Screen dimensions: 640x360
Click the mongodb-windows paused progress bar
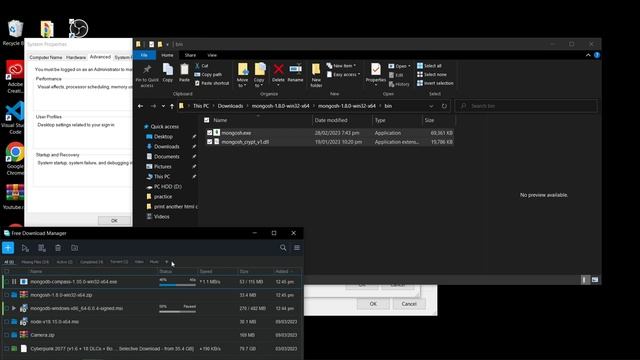pos(178,311)
